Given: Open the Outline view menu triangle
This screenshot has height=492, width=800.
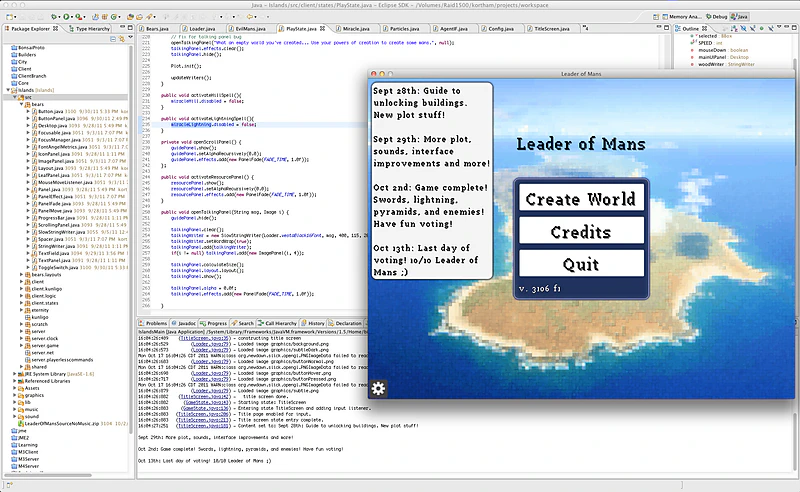Looking at the screenshot, I should (x=779, y=27).
